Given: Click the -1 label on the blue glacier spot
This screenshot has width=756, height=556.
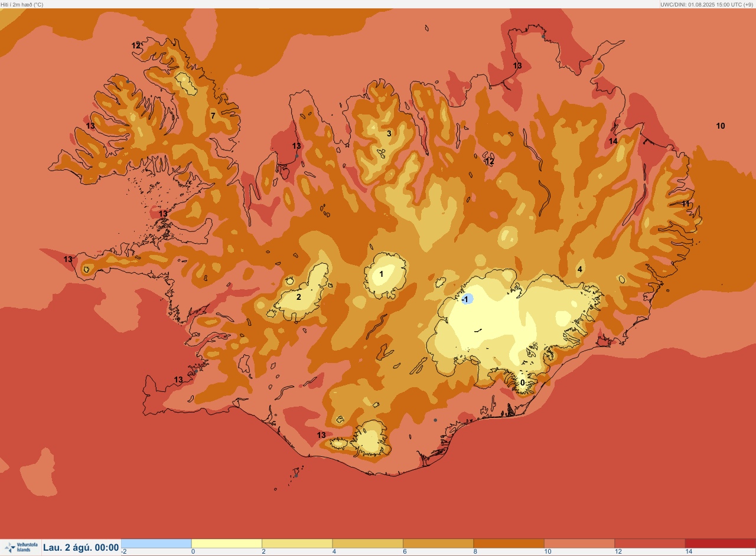Looking at the screenshot, I should coord(465,300).
